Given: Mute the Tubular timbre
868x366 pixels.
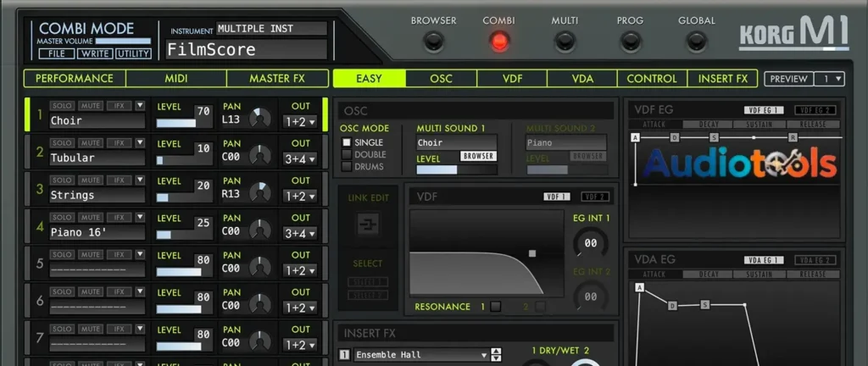Looking at the screenshot, I should click(x=90, y=142).
